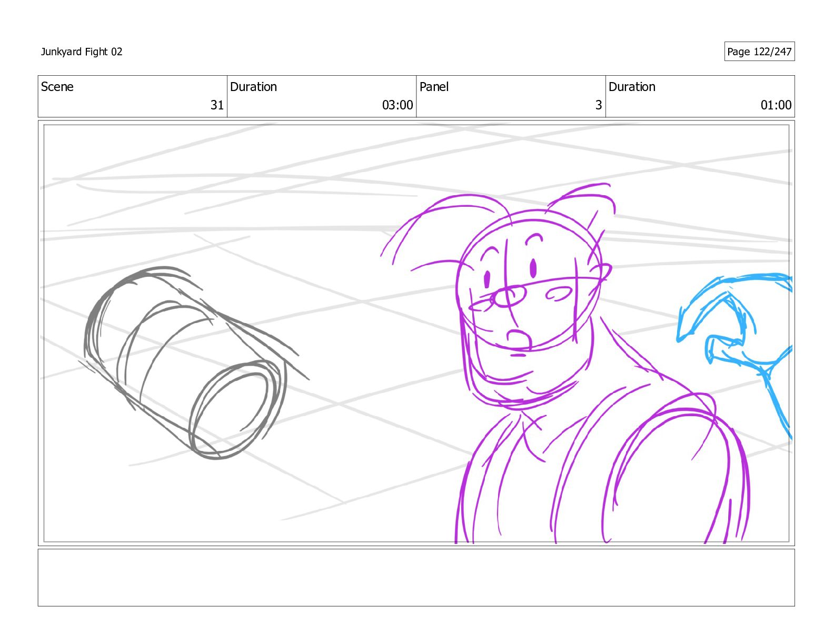
Task: Click the panel number '3'
Action: [x=599, y=105]
